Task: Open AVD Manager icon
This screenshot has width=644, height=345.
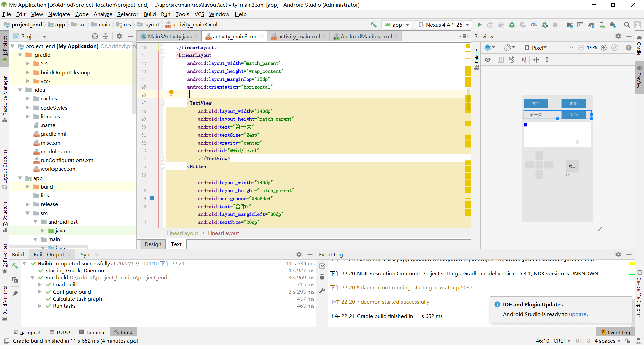Action: pyautogui.click(x=602, y=25)
